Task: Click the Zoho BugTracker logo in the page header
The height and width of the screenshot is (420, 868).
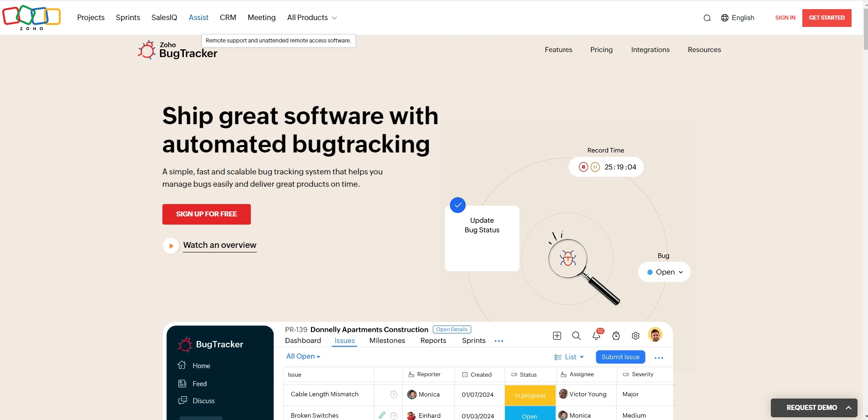Action: click(177, 50)
